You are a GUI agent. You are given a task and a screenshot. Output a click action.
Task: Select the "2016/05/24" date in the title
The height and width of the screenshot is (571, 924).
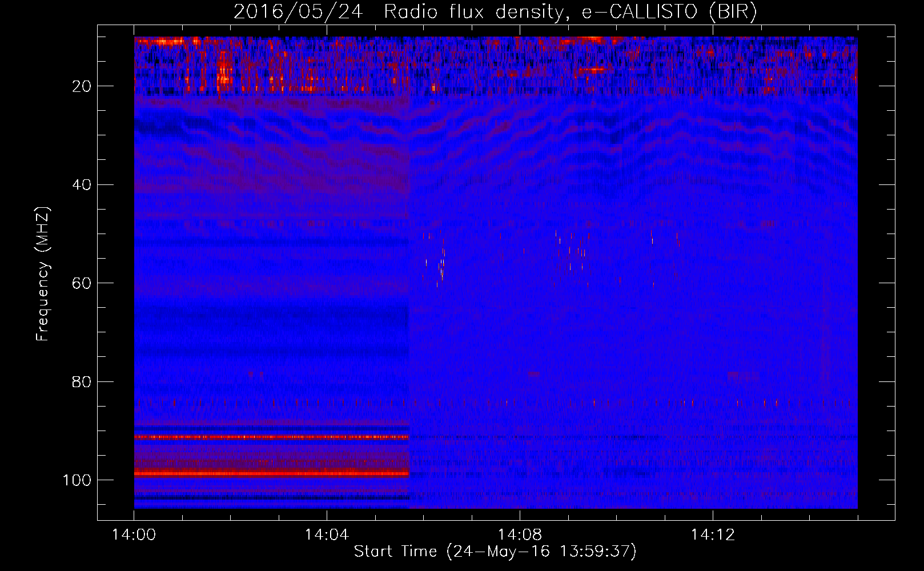pyautogui.click(x=298, y=12)
